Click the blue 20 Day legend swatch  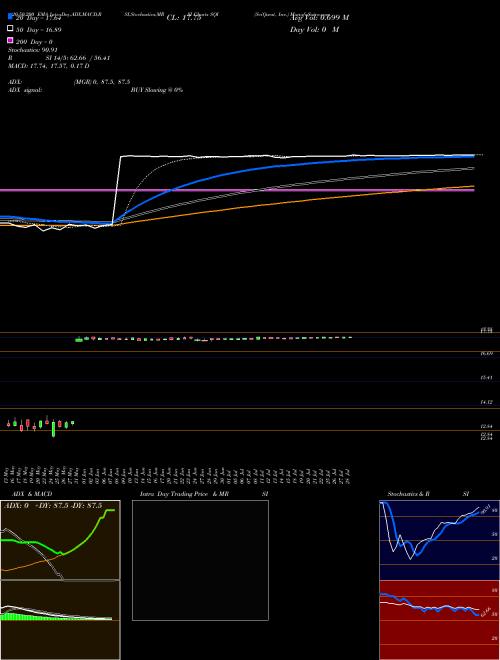point(10,16)
